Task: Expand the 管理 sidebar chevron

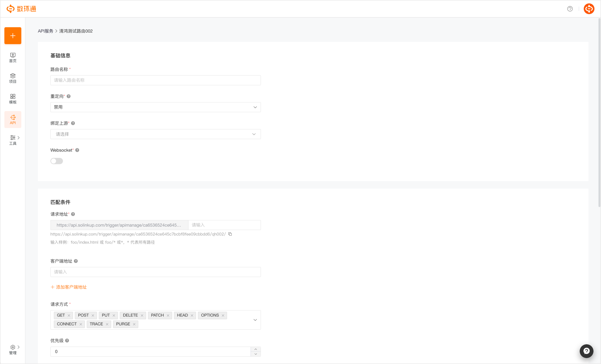Action: [19, 347]
